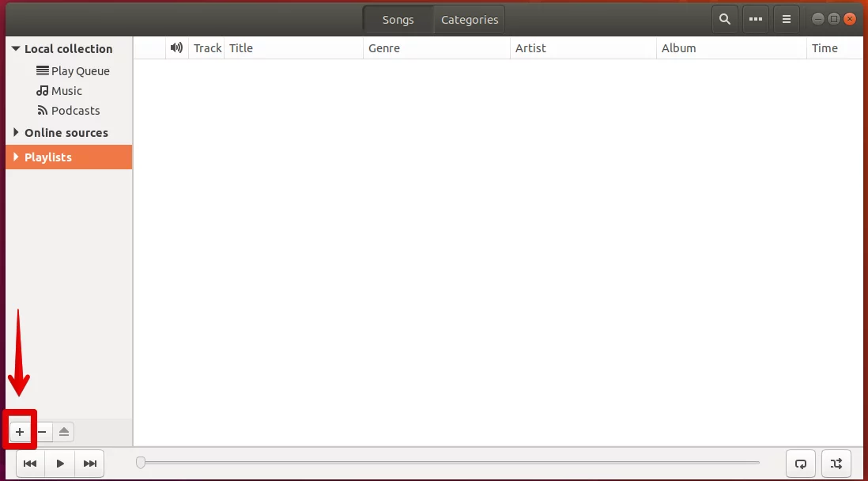This screenshot has height=481, width=868.
Task: Skip to the next track
Action: (89, 464)
